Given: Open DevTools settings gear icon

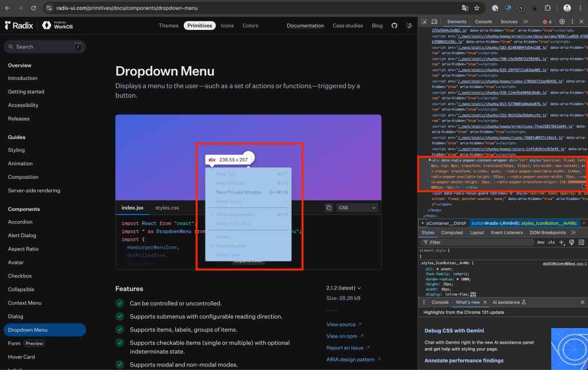Looking at the screenshot, I should pyautogui.click(x=562, y=22).
